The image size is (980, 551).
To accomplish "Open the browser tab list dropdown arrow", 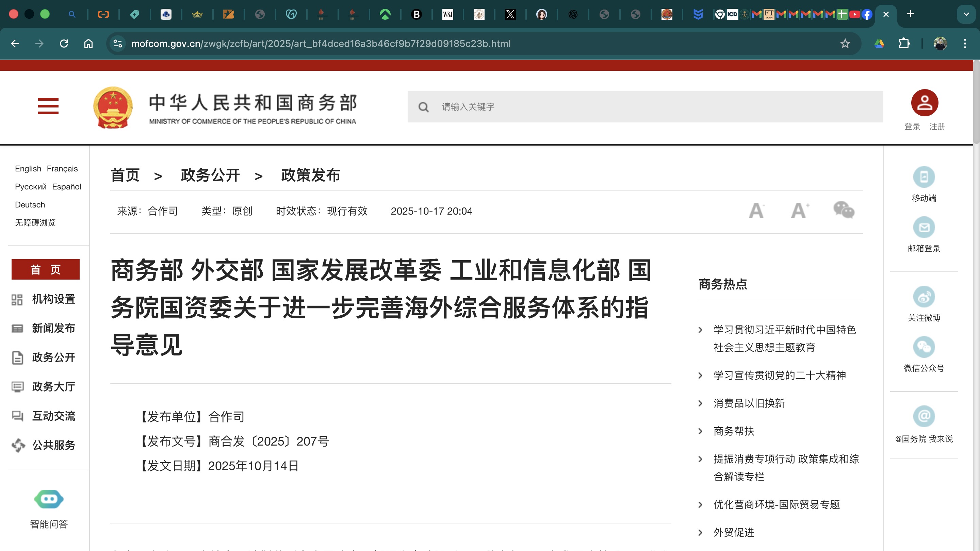I will 966,14.
